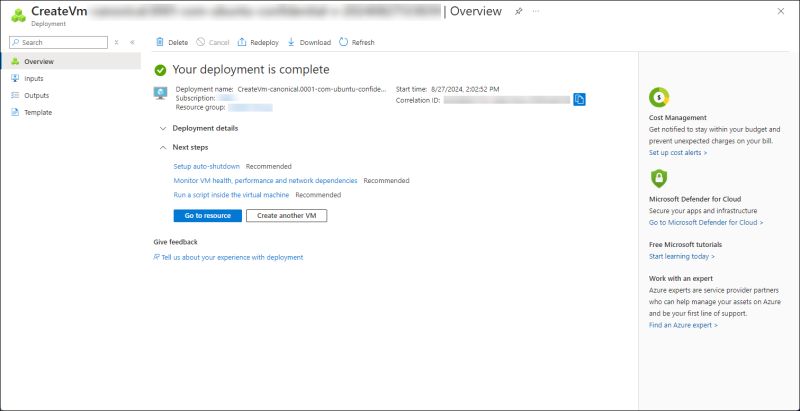Click the 'Your deployment is complete' heading
Screen dimensions: 800x411
coord(251,69)
